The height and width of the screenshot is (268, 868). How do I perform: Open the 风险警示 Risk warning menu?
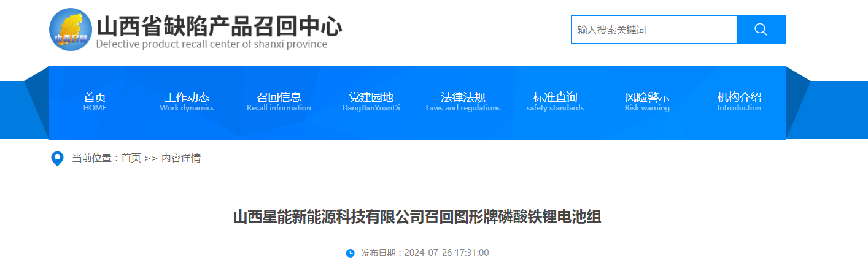point(648,102)
